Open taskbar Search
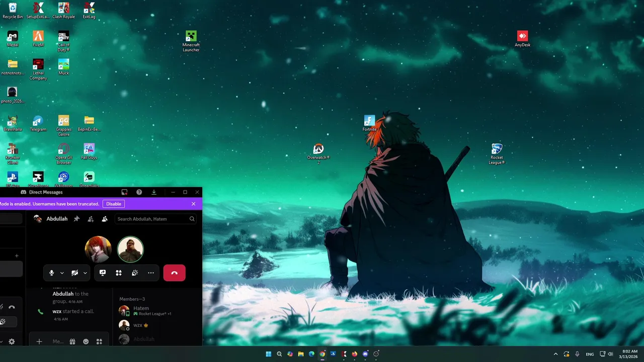The image size is (644, 362). [279, 354]
